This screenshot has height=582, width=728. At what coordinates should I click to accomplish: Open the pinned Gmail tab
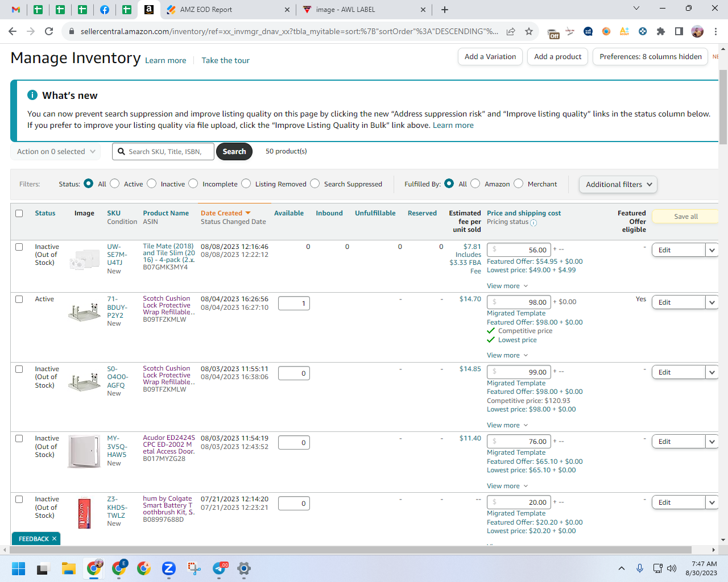(x=16, y=10)
